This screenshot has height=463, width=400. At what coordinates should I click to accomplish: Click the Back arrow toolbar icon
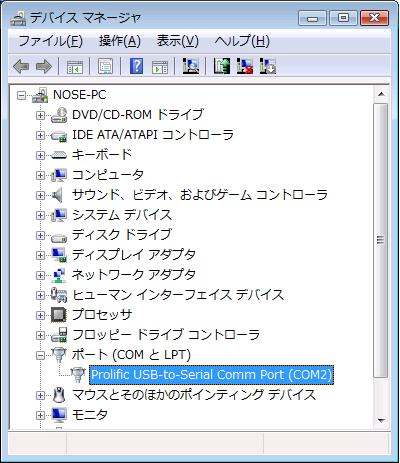click(x=21, y=66)
